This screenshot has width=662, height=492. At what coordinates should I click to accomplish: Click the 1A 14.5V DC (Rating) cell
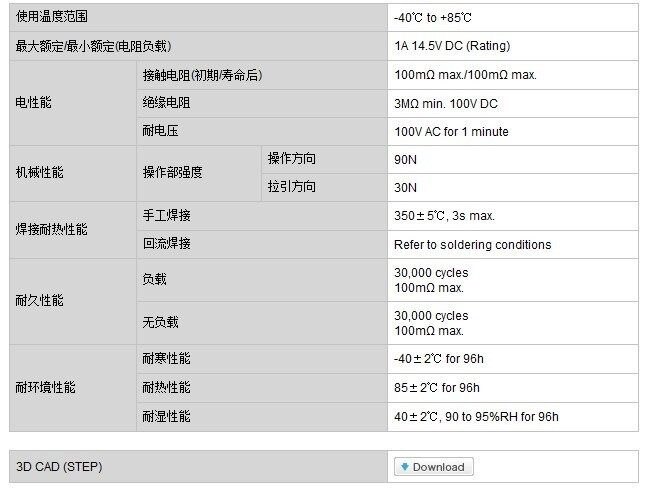coord(452,46)
